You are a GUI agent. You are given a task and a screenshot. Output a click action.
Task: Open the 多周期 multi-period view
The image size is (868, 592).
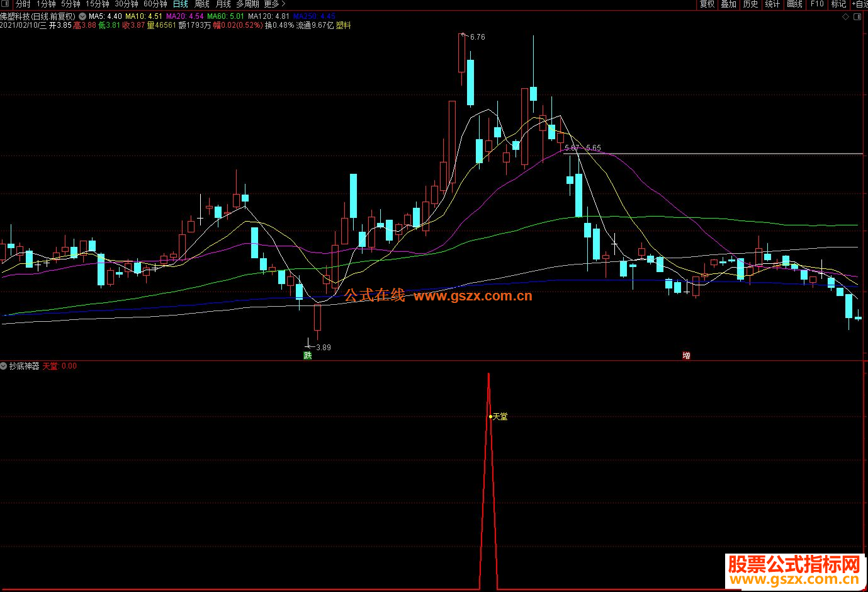click(247, 4)
